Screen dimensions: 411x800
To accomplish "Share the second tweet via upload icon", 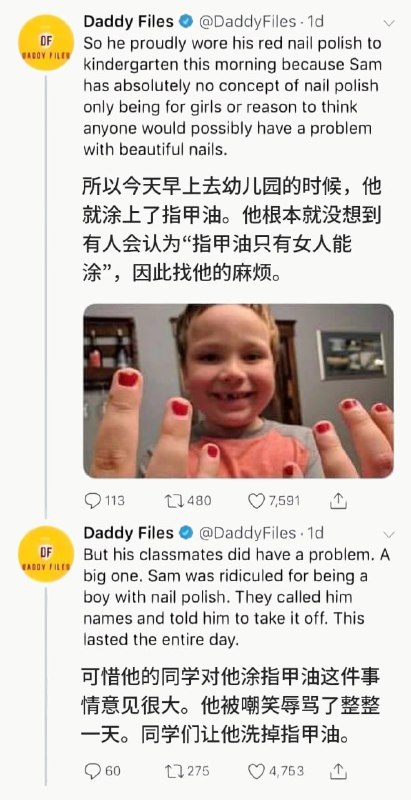I will click(x=338, y=770).
